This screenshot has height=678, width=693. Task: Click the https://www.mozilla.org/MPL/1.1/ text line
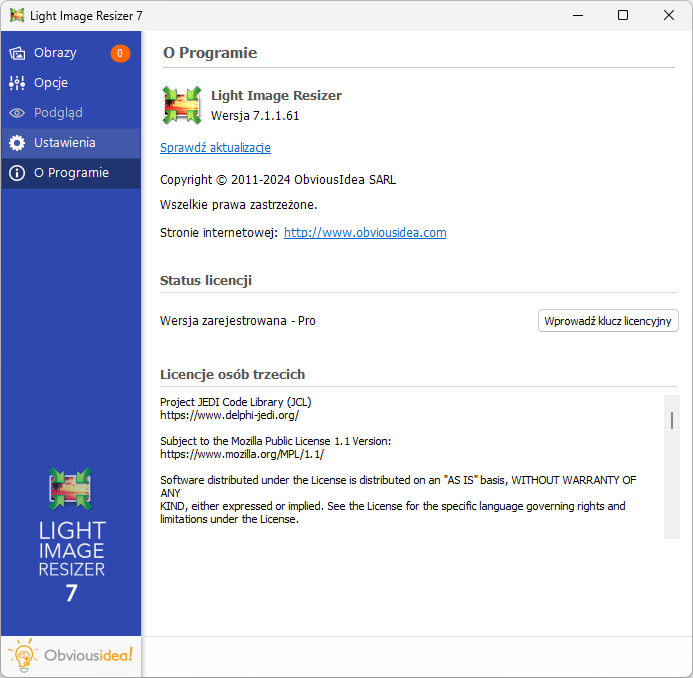(242, 454)
